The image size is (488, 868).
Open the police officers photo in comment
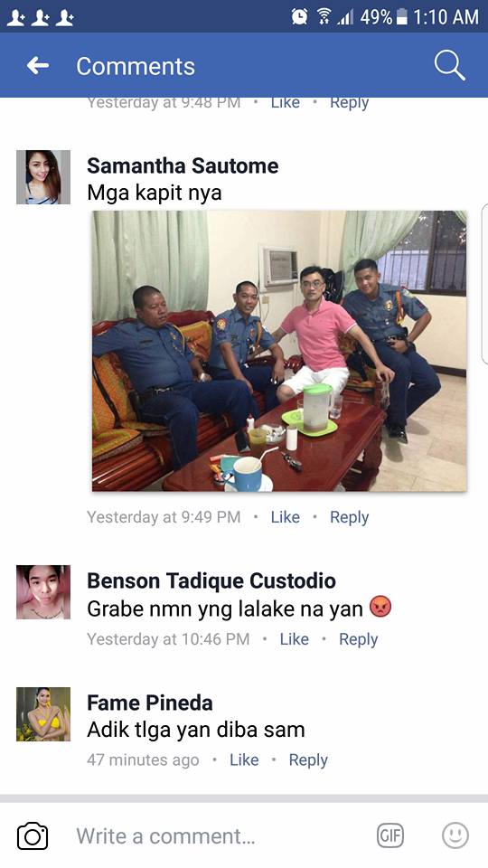pos(279,351)
